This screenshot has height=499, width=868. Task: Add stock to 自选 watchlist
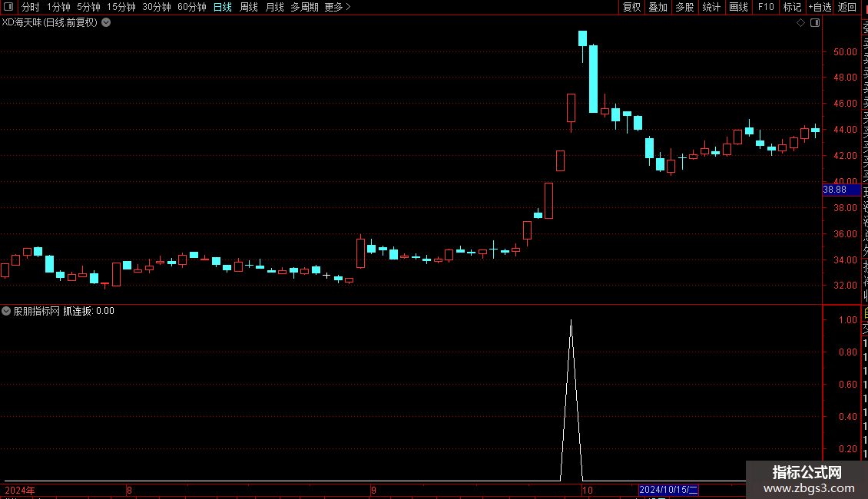[x=820, y=7]
